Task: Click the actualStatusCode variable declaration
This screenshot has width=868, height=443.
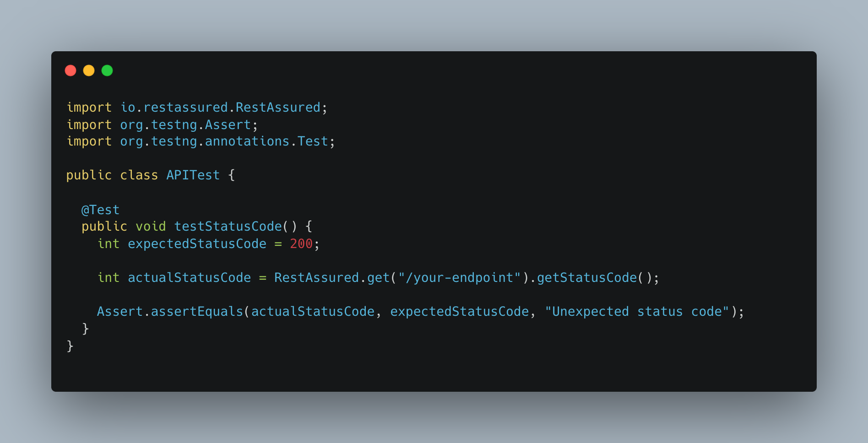Action: coord(189,278)
